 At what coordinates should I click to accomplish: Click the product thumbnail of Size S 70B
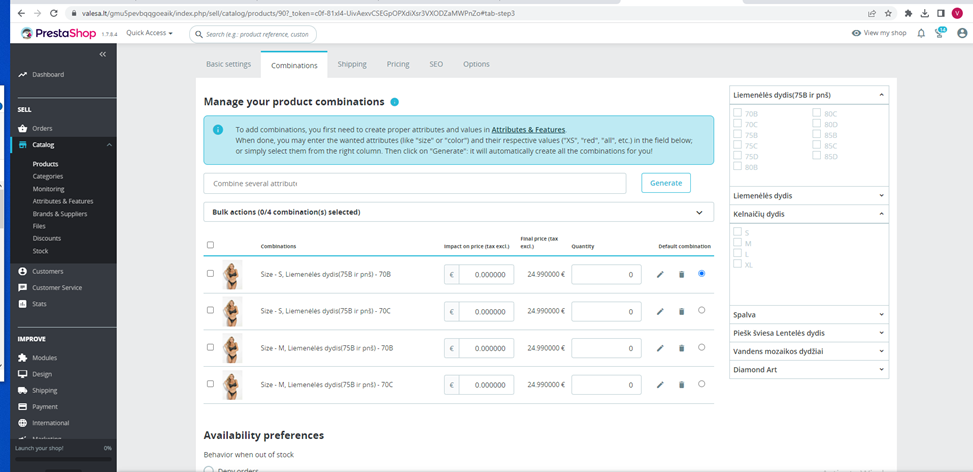click(232, 275)
